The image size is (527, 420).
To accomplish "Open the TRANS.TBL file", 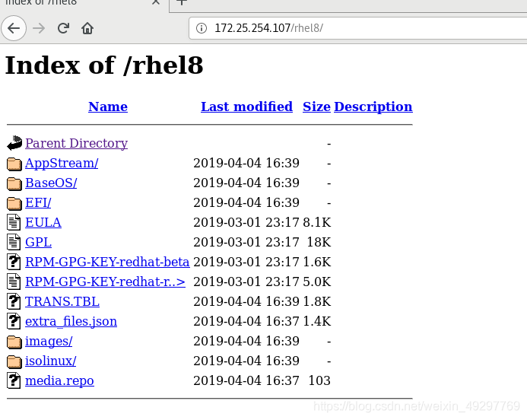I will click(x=62, y=301).
